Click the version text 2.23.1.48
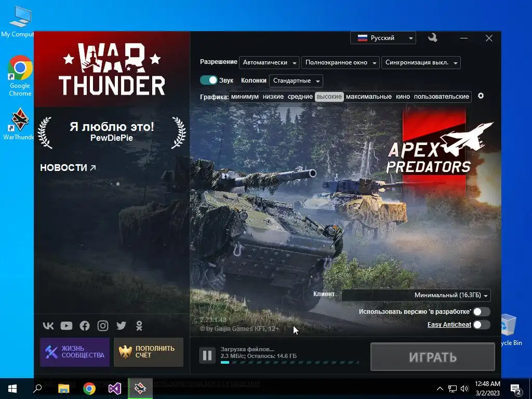The height and width of the screenshot is (399, 532). [213, 320]
